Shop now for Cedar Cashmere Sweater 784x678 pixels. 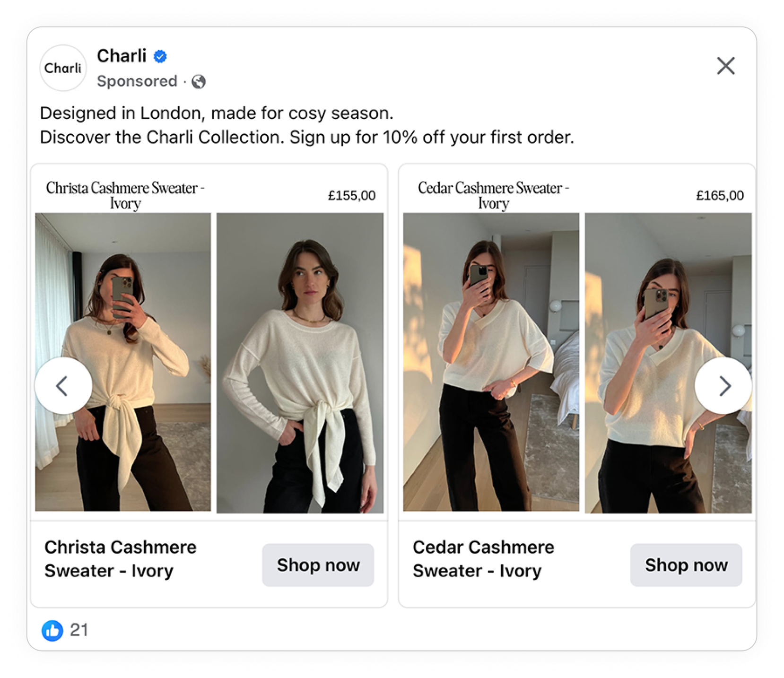[686, 565]
